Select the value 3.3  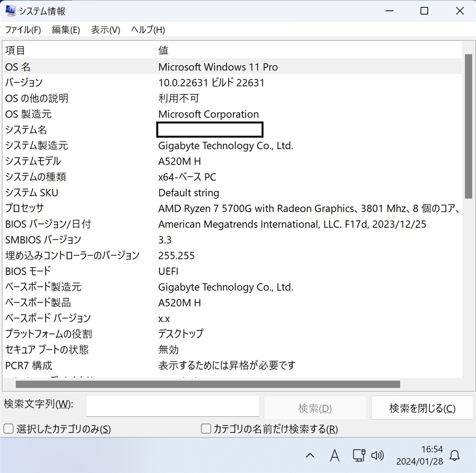165,240
